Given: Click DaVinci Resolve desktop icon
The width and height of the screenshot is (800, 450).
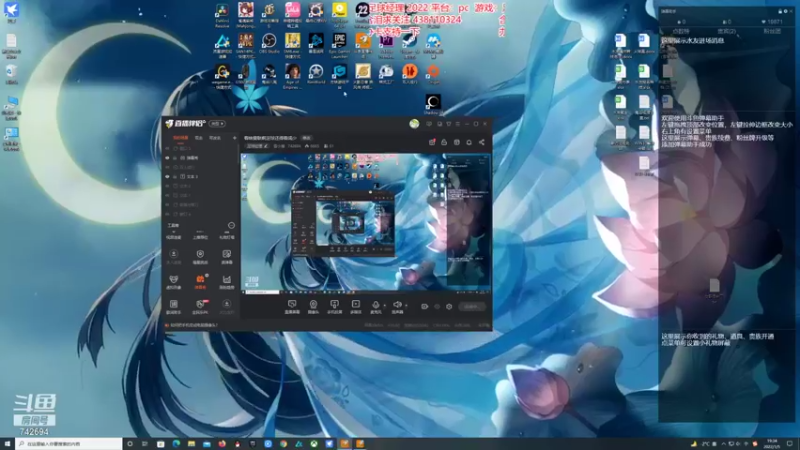Looking at the screenshot, I should pyautogui.click(x=222, y=15).
